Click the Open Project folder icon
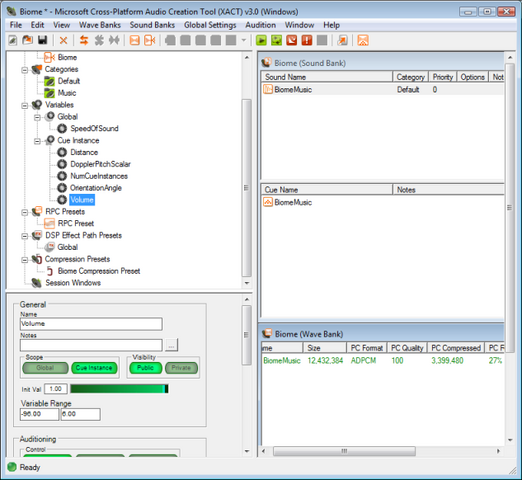The width and height of the screenshot is (522, 480). pos(27,40)
